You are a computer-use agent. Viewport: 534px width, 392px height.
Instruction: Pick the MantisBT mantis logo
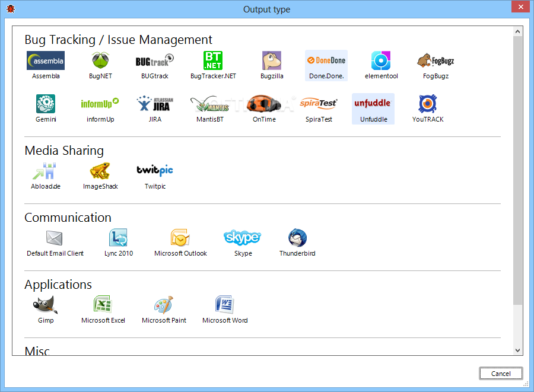point(210,104)
